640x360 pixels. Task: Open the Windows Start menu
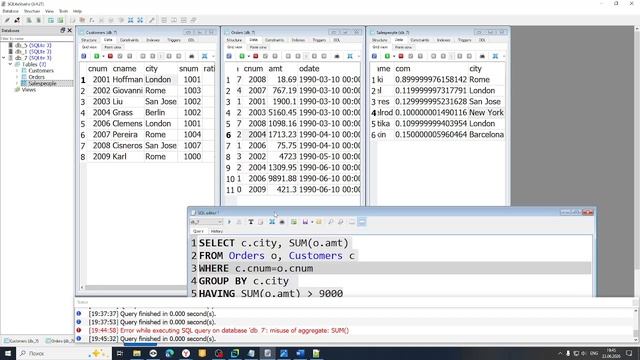[7, 353]
